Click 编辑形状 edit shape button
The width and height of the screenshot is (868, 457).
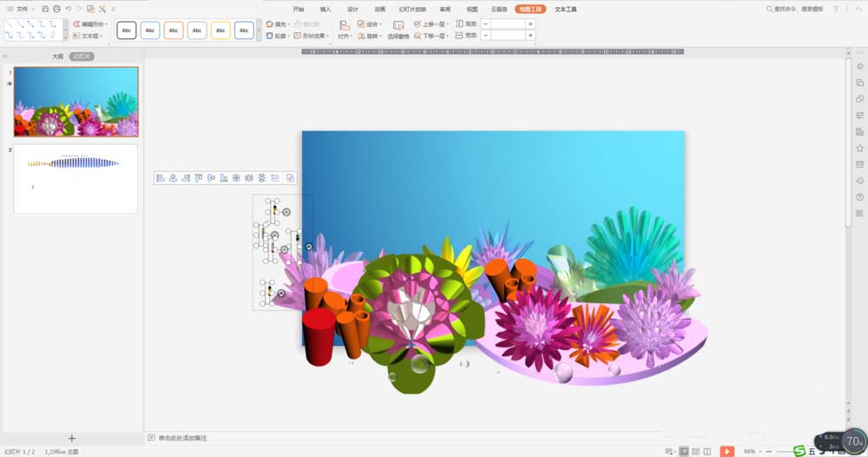pyautogui.click(x=90, y=23)
